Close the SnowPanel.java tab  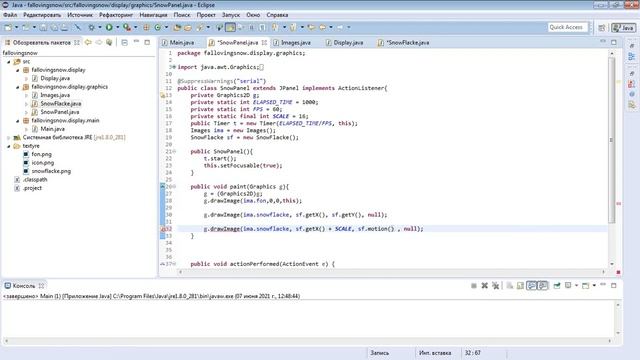(264, 42)
